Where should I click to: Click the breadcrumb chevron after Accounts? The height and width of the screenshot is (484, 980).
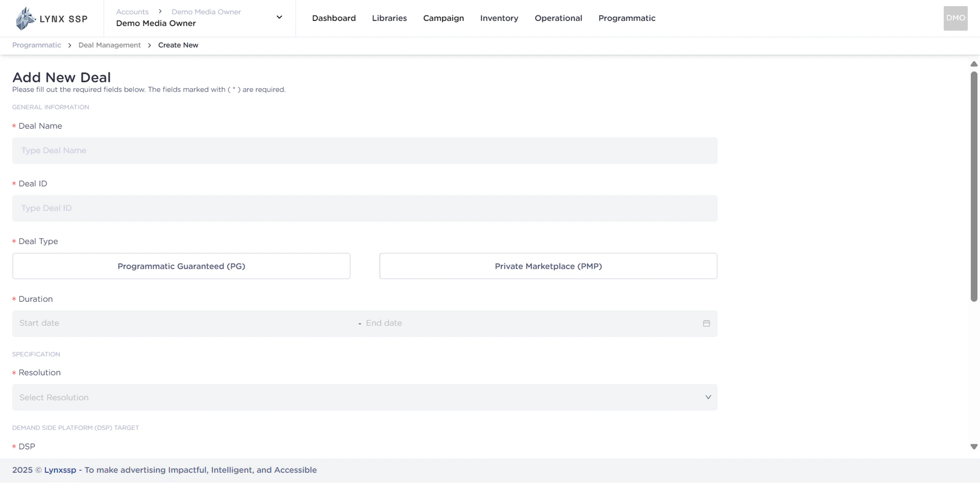(160, 11)
